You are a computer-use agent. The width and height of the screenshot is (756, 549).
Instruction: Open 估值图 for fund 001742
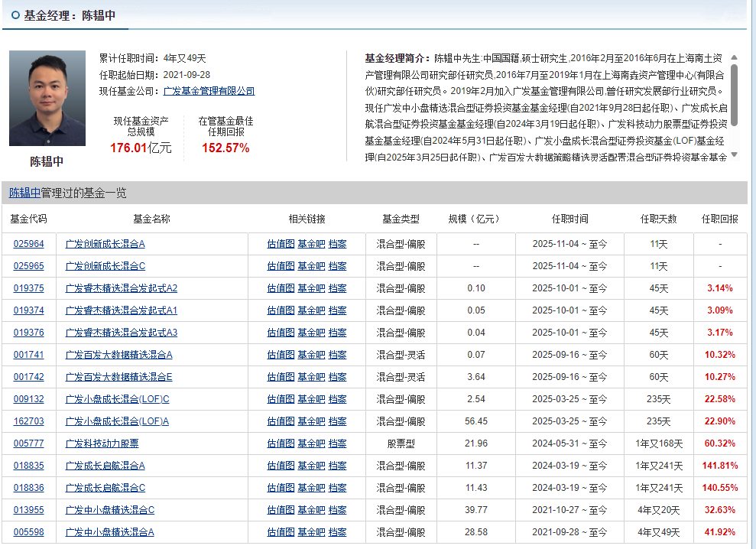pos(281,377)
